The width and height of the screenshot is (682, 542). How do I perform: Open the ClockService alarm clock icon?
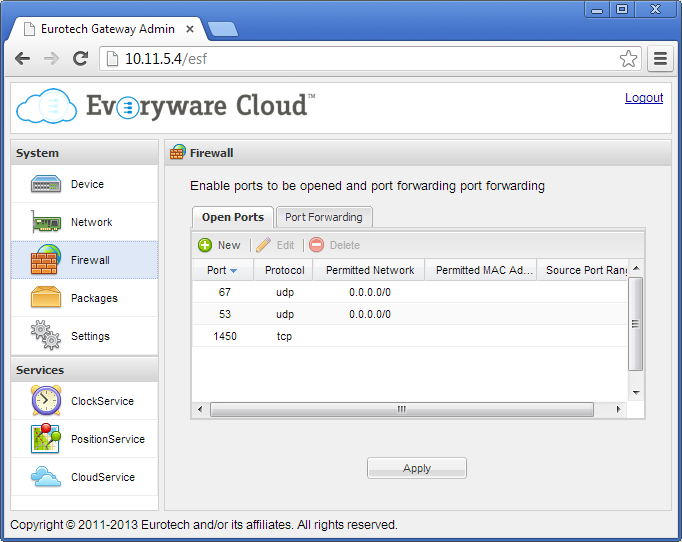(x=46, y=400)
